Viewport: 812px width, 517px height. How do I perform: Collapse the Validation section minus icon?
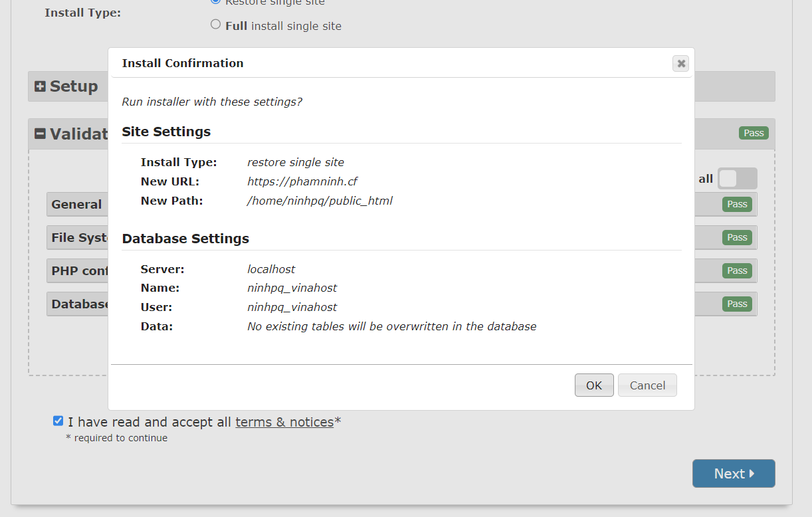click(40, 134)
